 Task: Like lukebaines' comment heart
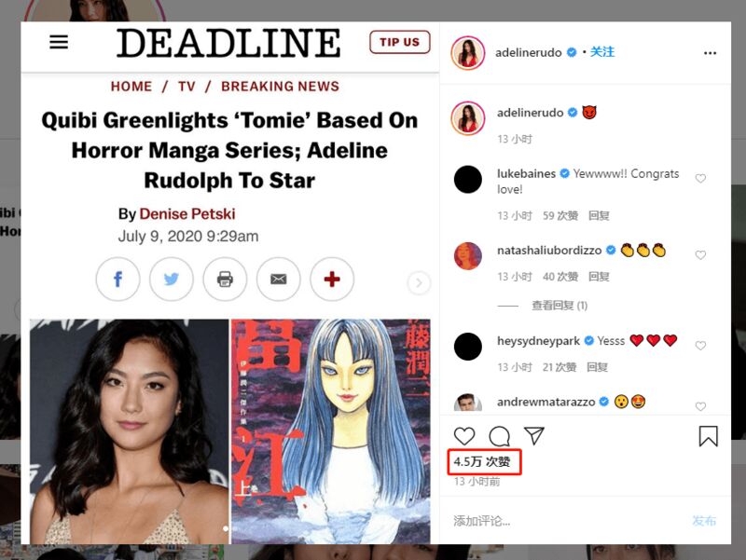(700, 178)
